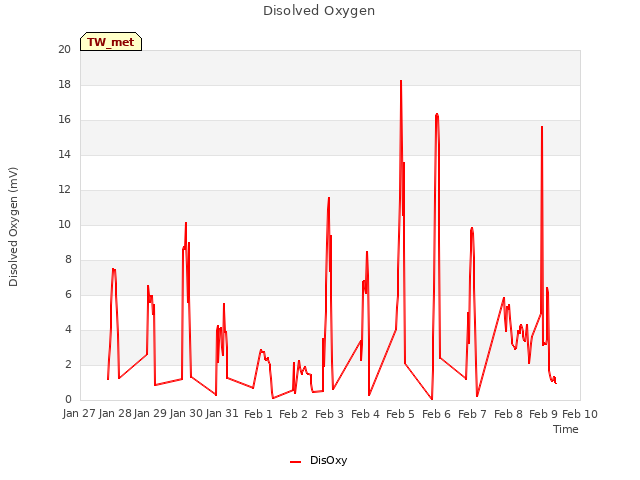Image resolution: width=640 pixels, height=480 pixels.
Task: Click the y-axis title 'Disolved Oxygen (mV)'
Action: [13, 227]
